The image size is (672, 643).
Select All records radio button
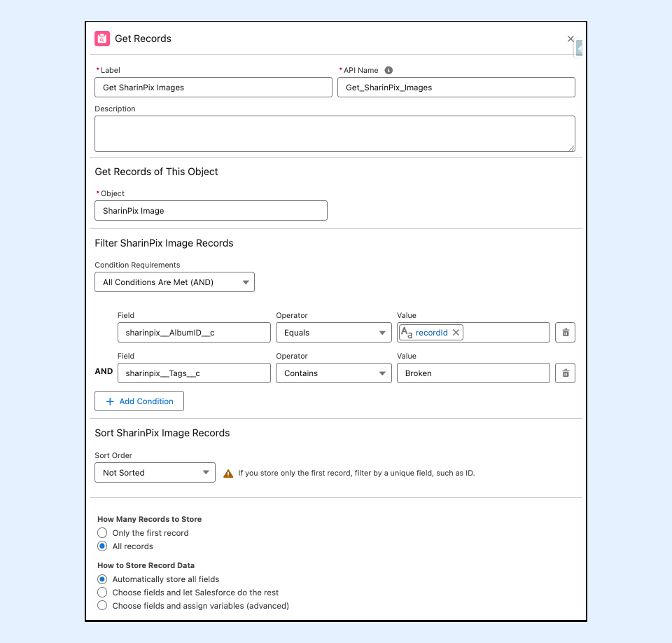tap(102, 546)
